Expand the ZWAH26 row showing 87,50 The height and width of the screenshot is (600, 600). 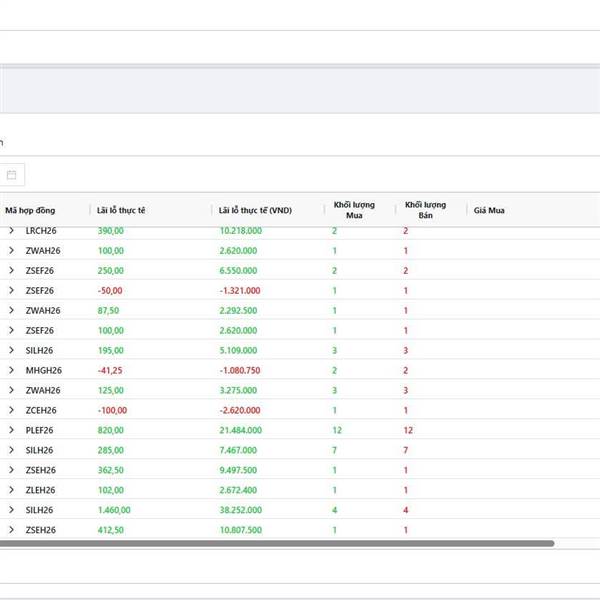pyautogui.click(x=11, y=310)
